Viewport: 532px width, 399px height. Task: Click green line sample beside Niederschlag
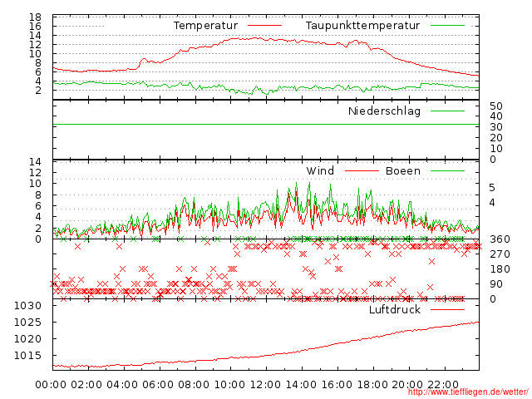point(447,111)
